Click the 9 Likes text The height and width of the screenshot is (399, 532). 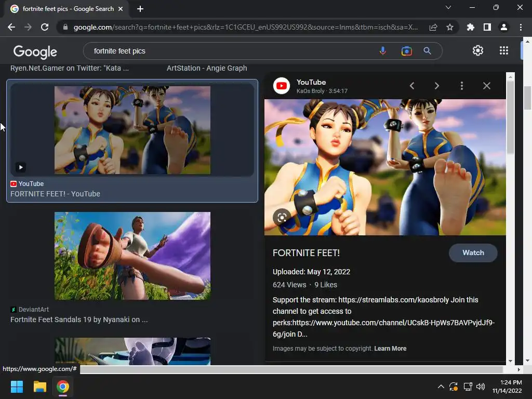[x=326, y=285]
